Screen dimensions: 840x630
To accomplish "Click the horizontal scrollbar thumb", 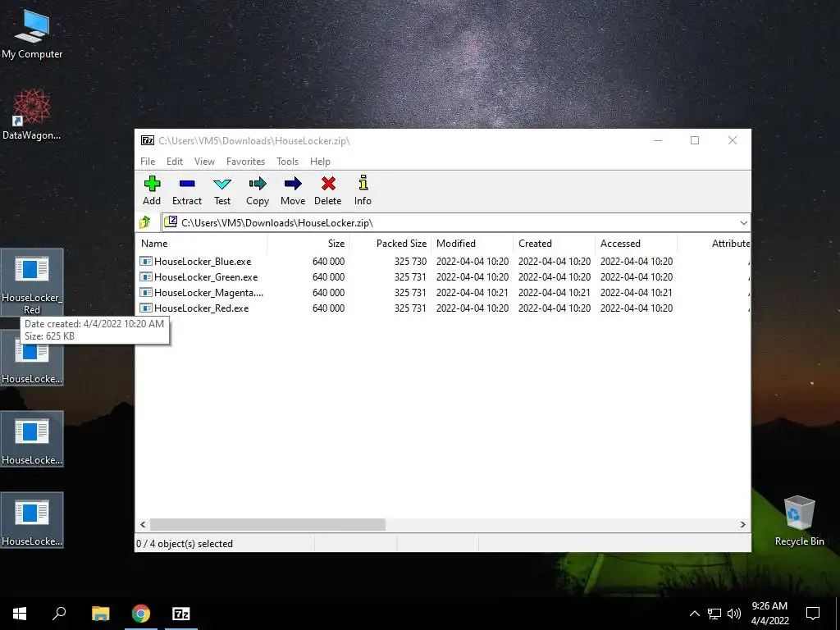I will coord(267,524).
